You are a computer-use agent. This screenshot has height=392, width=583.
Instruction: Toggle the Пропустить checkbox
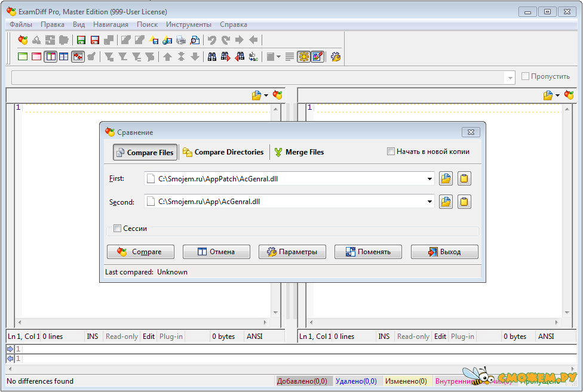pos(525,76)
